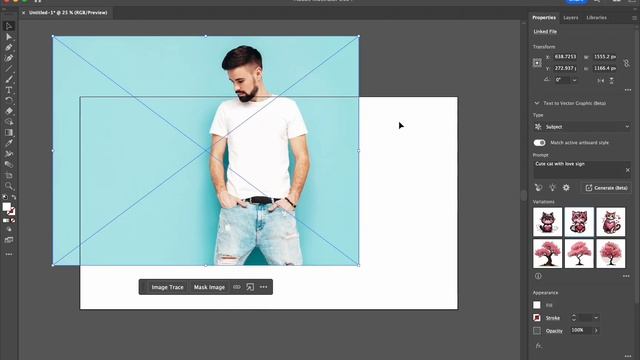Set the color mode to Color in the toolbar

pos(5,220)
